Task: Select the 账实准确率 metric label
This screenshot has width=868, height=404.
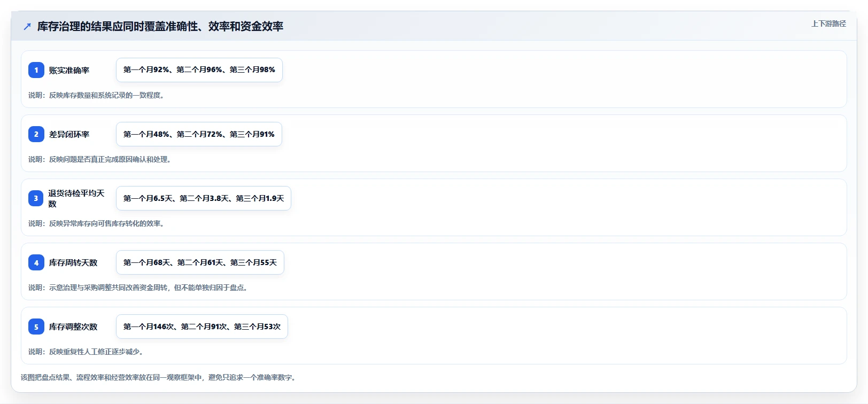Action: click(69, 70)
